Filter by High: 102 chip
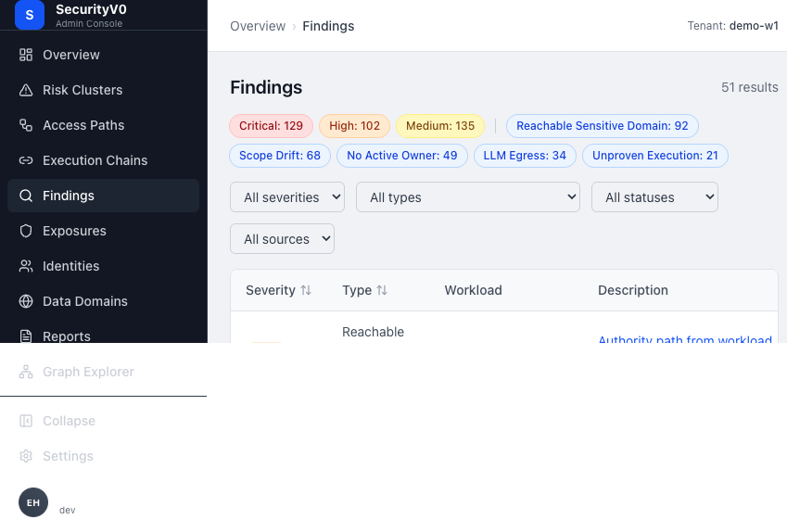This screenshot has height=532, width=787. click(354, 126)
